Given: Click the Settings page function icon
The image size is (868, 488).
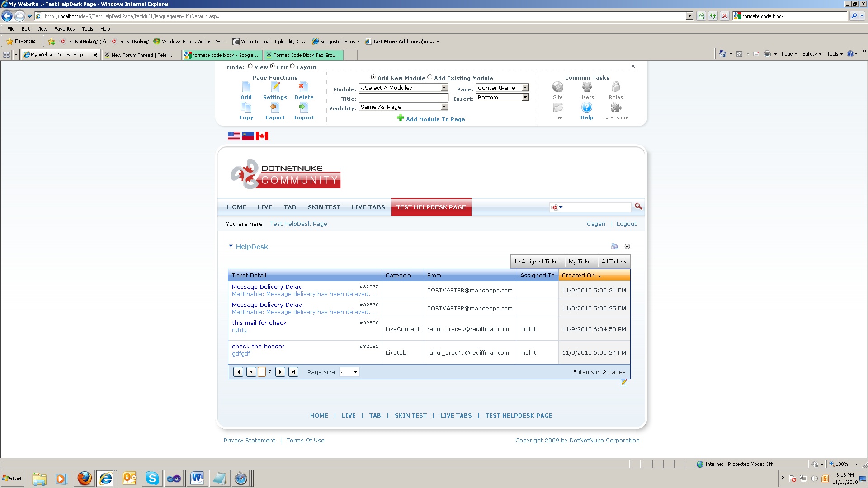Looking at the screenshot, I should pyautogui.click(x=275, y=87).
